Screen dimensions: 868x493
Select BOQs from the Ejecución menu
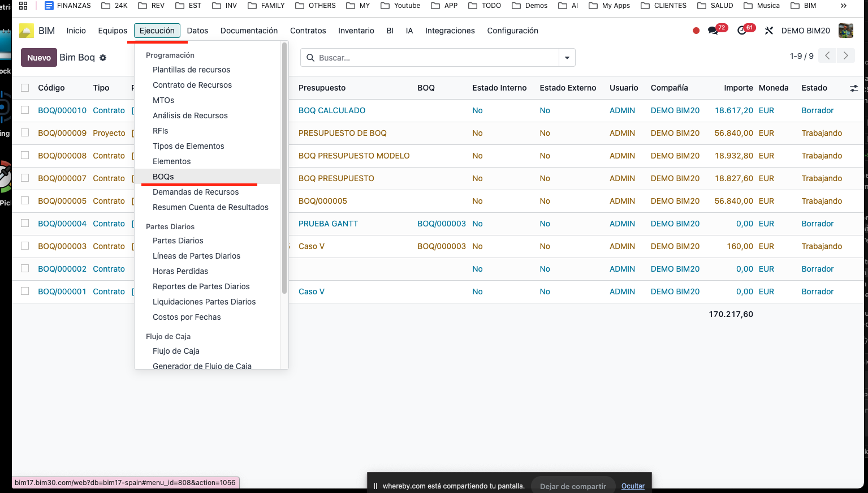(x=163, y=177)
